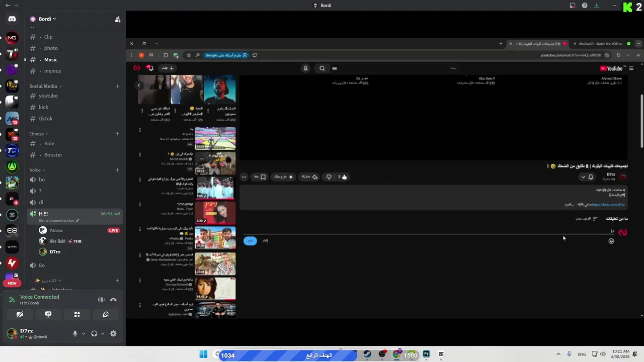Toggle the channel notification bell on YouTube
The width and height of the screenshot is (644, 362).
pos(590,177)
